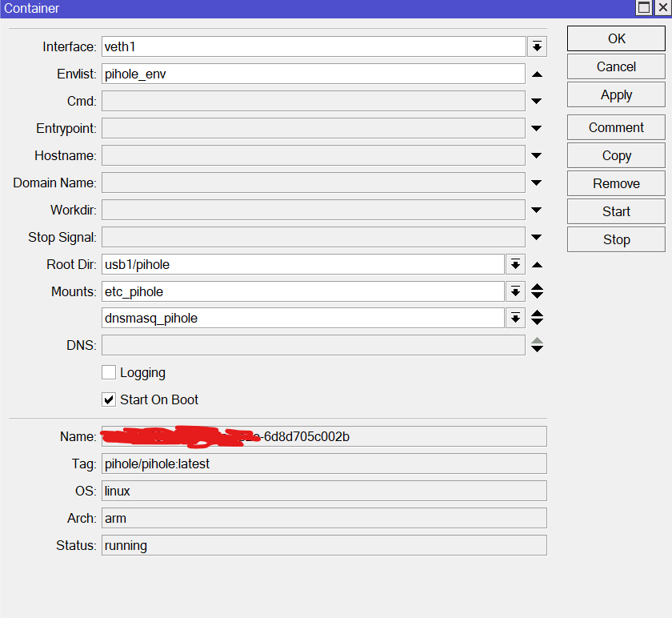Click the up/down arrows beside etc_pihole
The width and height of the screenshot is (672, 618).
click(x=537, y=291)
